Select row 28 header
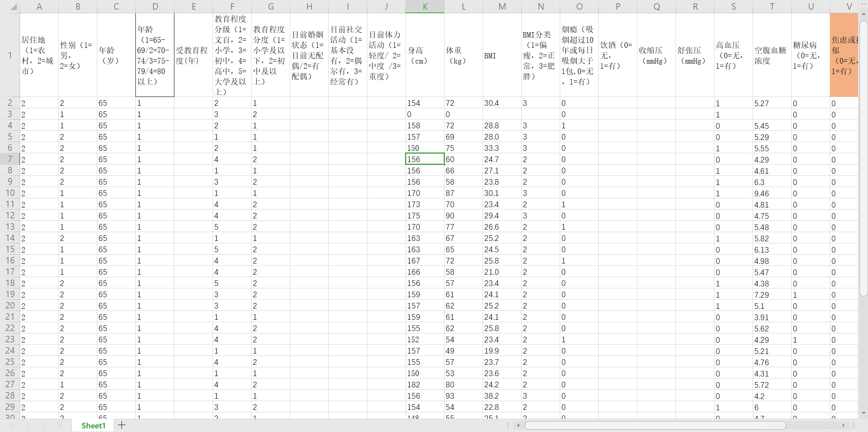 10,396
